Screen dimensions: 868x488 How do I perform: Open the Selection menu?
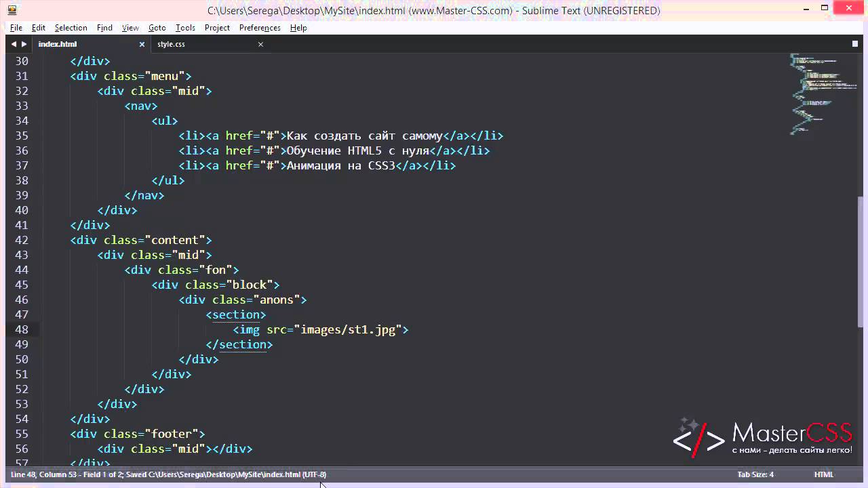pyautogui.click(x=71, y=28)
